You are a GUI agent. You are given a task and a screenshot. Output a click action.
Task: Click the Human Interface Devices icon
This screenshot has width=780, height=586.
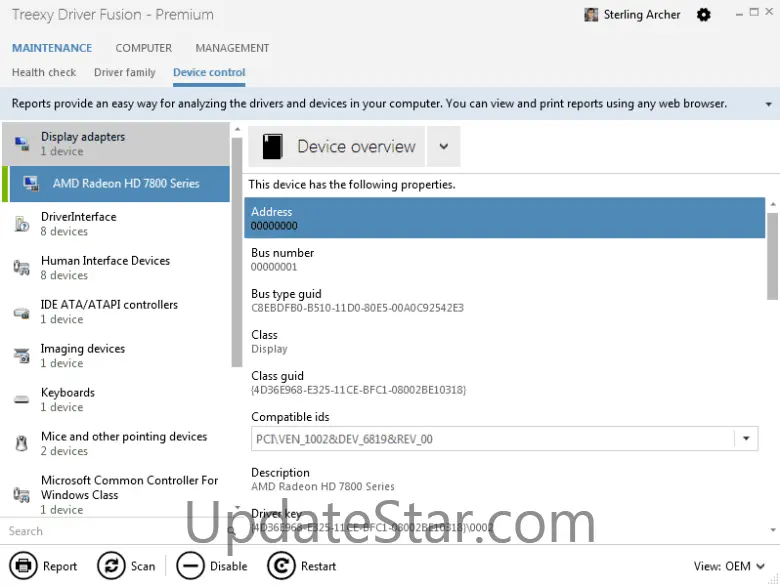pyautogui.click(x=21, y=268)
